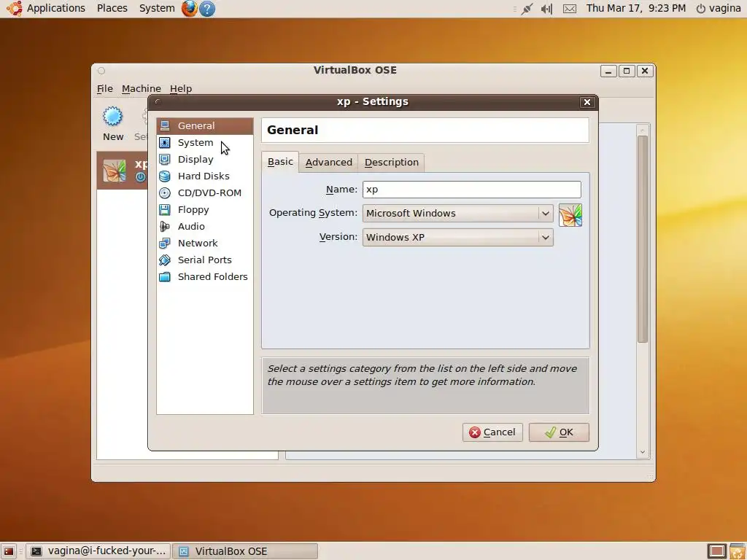Viewport: 747px width, 560px height.
Task: Minimize the VirtualBox OSE window
Action: point(608,71)
